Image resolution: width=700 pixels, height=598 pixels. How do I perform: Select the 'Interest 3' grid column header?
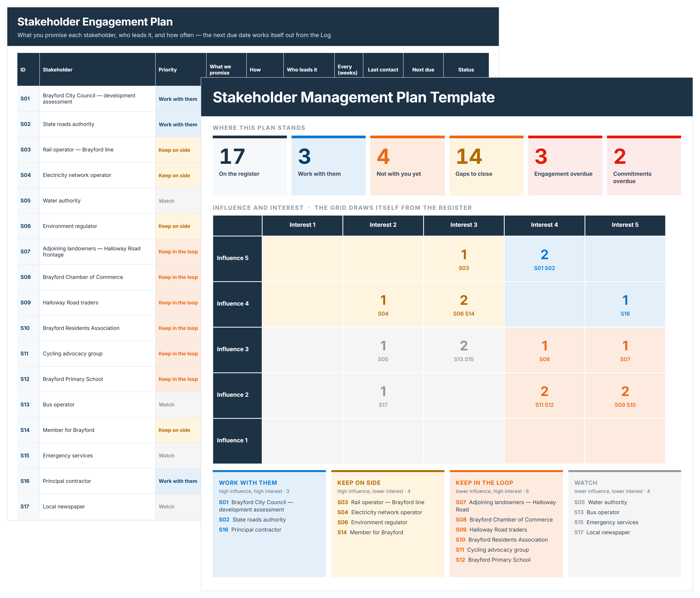coord(464,225)
